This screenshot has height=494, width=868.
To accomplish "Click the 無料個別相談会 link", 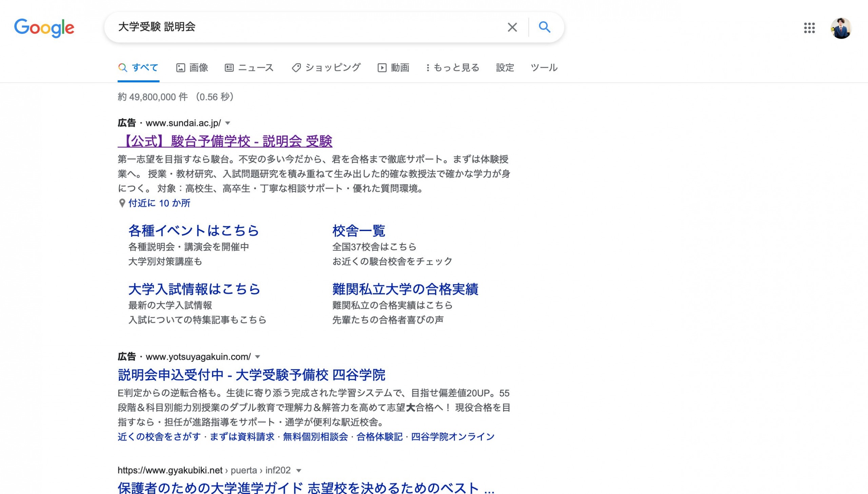I will (315, 437).
